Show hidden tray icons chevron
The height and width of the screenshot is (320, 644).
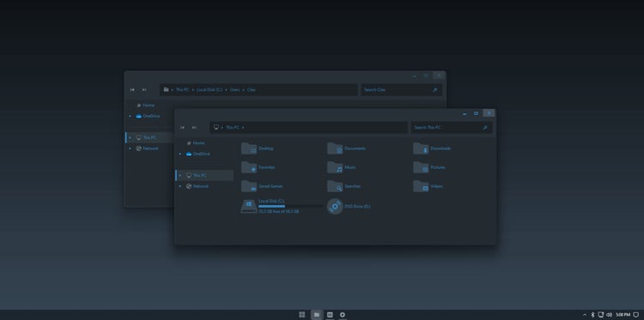[585, 315]
